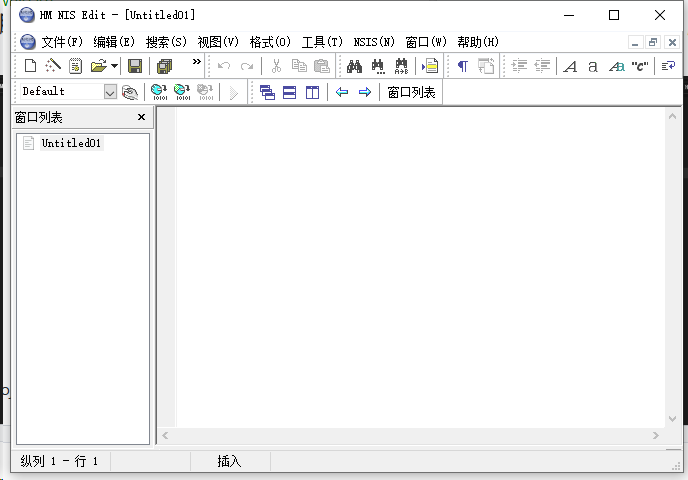Open the 搜索(S) menu
This screenshot has height=480, width=688.
pos(166,42)
